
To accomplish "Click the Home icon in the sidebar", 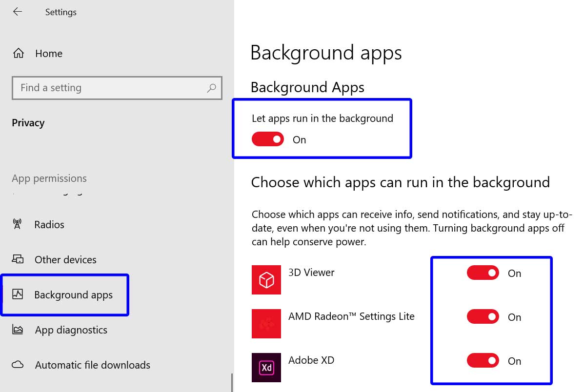I will pos(18,53).
